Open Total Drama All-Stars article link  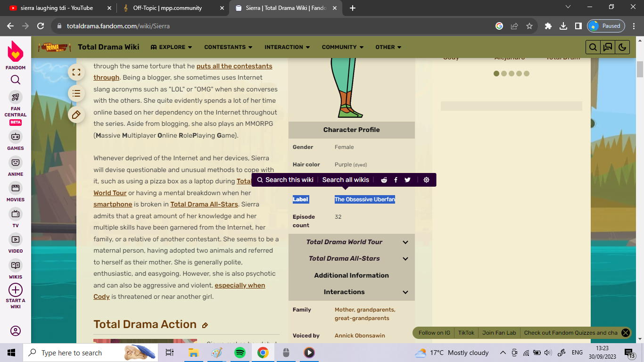point(205,204)
